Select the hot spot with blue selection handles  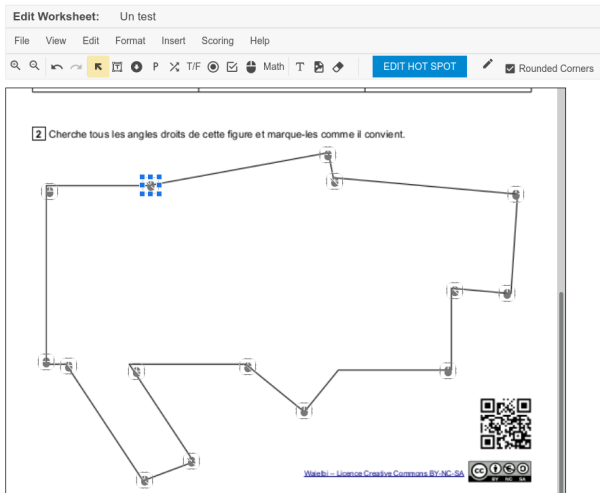(151, 186)
